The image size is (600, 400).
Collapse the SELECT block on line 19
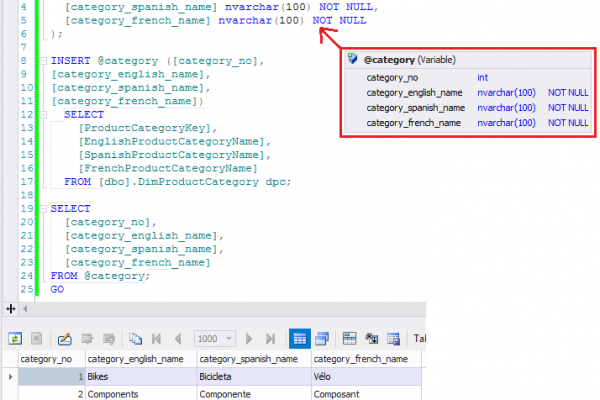(43, 209)
